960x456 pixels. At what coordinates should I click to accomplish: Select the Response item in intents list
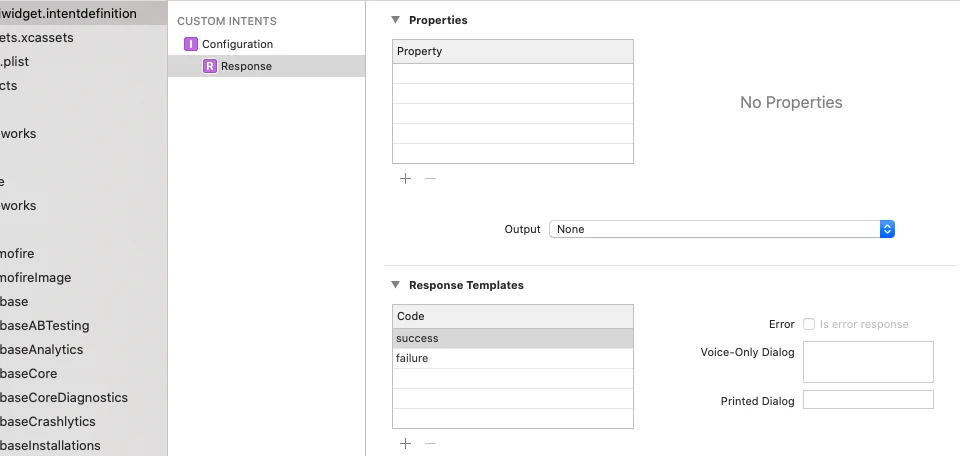click(246, 66)
